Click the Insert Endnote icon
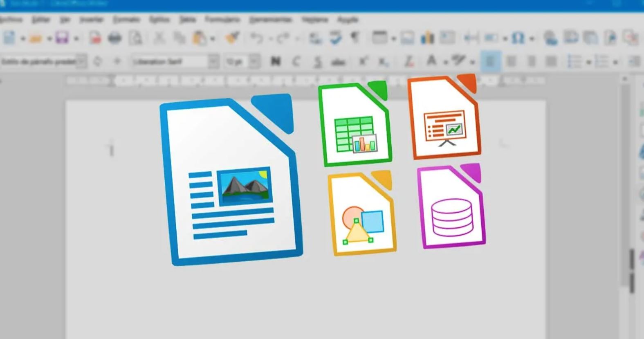Image resolution: width=644 pixels, height=339 pixels. [x=590, y=38]
